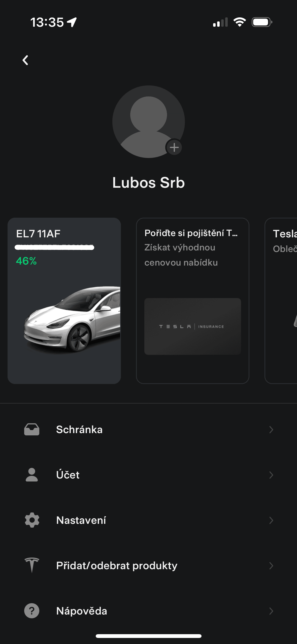This screenshot has width=297, height=644.
Task: Click the Tesla logo next to Přidat/odebrat produkty
Action: tap(31, 565)
